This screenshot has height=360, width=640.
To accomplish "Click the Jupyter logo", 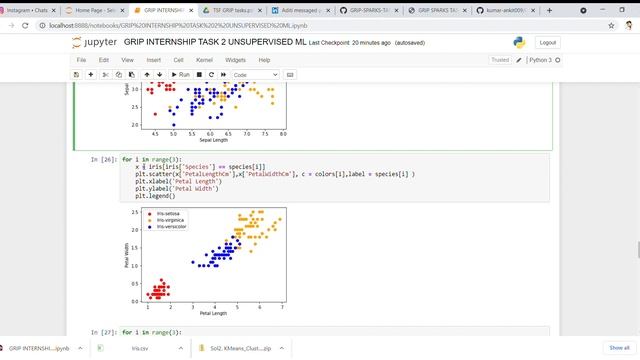I will (x=94, y=42).
